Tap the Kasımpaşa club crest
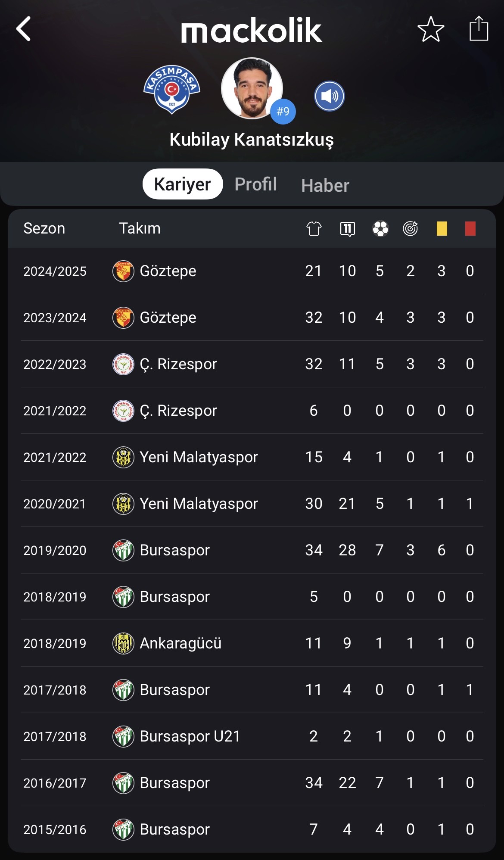The height and width of the screenshot is (860, 504). (x=172, y=90)
